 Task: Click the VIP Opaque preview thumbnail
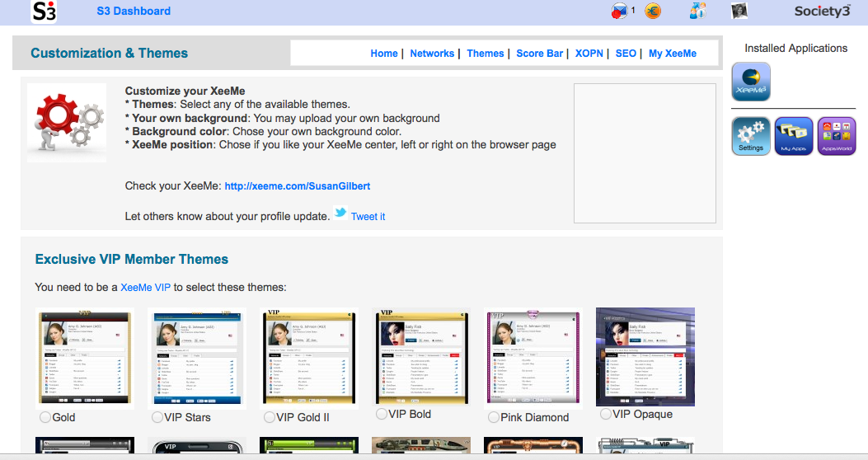point(645,357)
